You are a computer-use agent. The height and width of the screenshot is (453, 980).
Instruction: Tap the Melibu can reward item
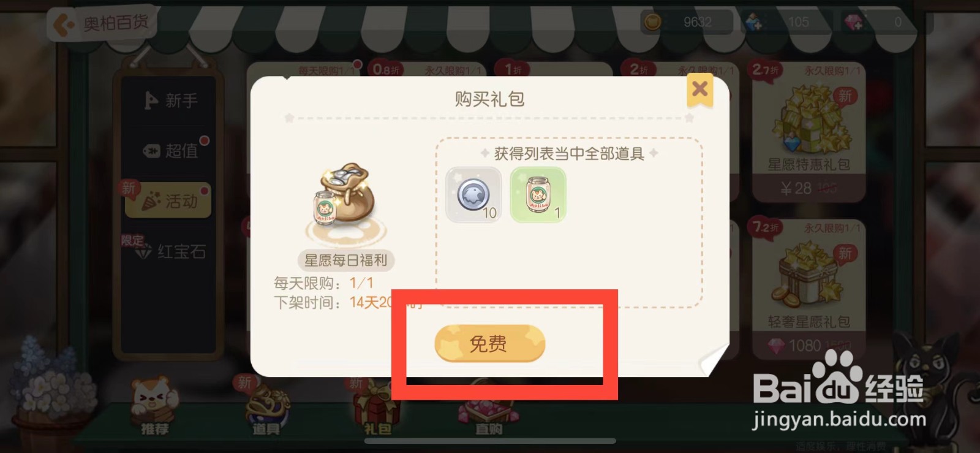pyautogui.click(x=538, y=194)
